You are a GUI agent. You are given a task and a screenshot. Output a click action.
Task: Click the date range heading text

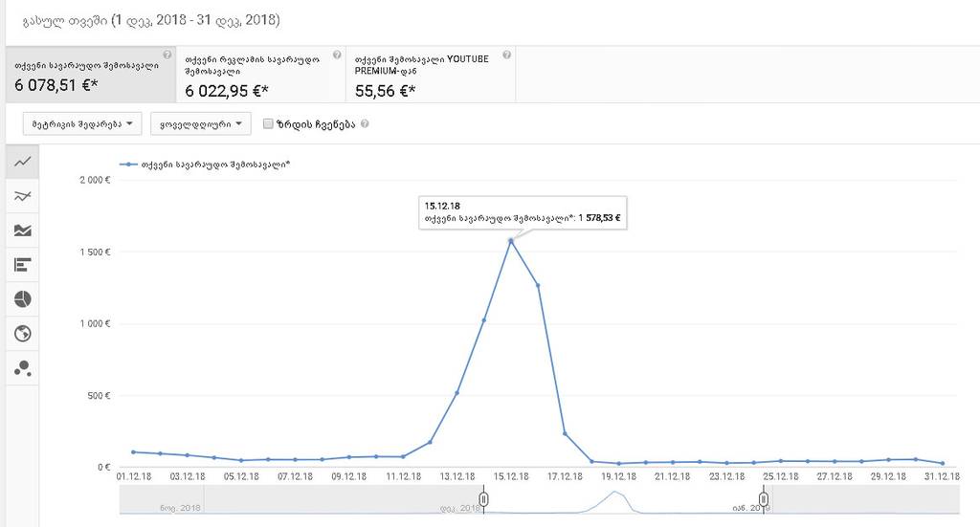[x=150, y=21]
